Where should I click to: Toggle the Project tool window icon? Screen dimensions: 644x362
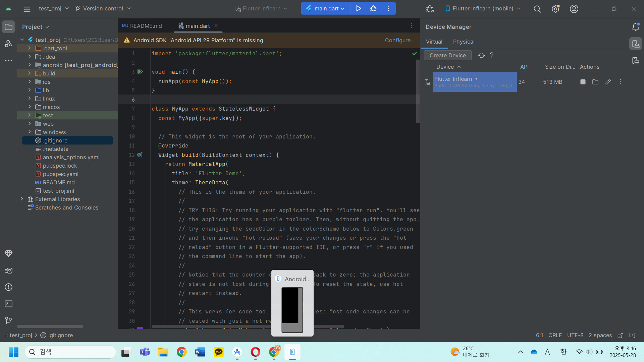[x=8, y=27]
